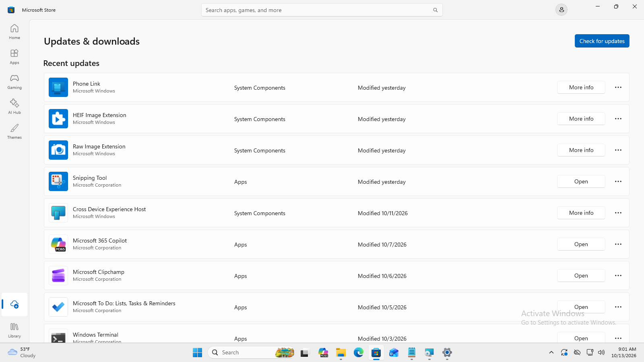Open Microsoft Edge from taskbar

tap(359, 352)
